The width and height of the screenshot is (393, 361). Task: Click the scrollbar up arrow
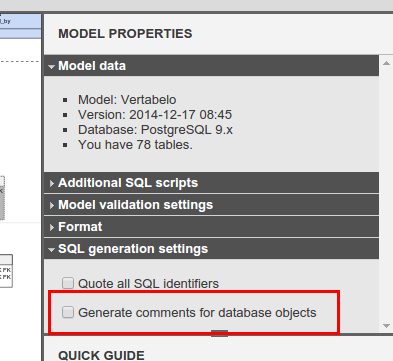386,63
